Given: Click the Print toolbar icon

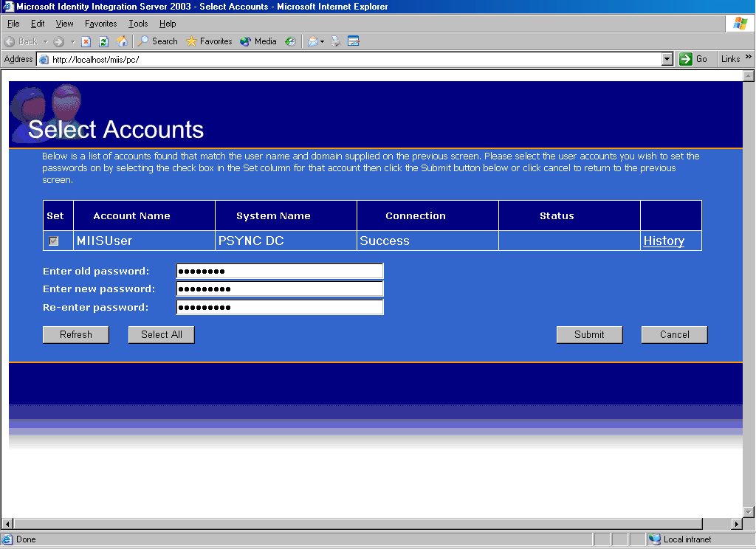Looking at the screenshot, I should coord(336,41).
